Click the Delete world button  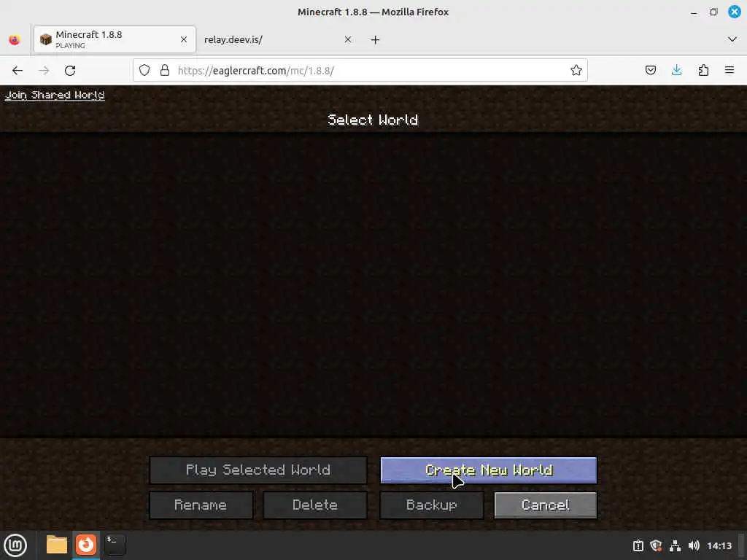coord(315,505)
